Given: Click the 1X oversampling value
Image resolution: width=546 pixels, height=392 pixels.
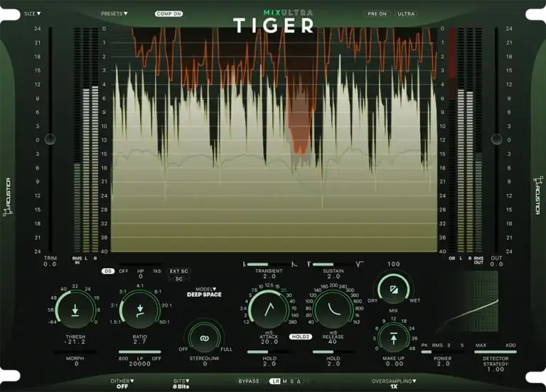Looking at the screenshot, I should pos(394,386).
